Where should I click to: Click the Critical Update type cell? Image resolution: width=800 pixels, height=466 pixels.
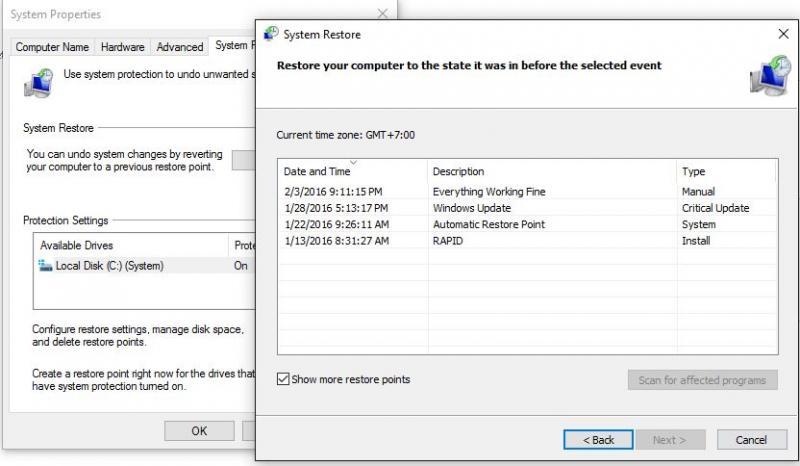pyautogui.click(x=715, y=208)
